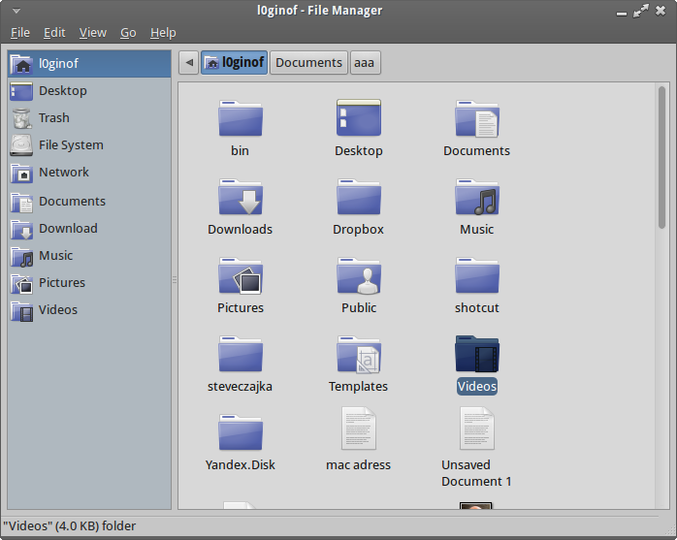Click the Download folder icon in sidebar
The image size is (677, 540).
[x=22, y=229]
